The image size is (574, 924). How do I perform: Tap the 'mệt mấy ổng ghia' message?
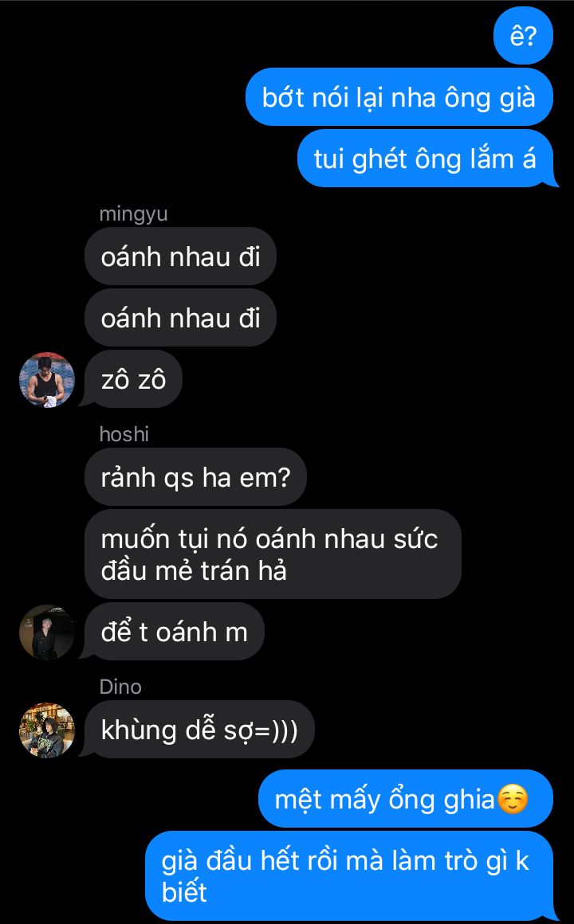[x=406, y=799]
